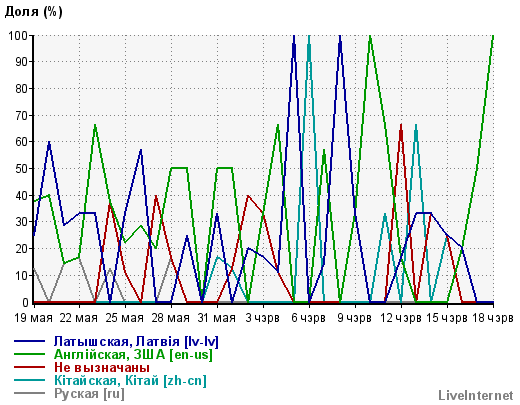Click the 25 мая date axis label
This screenshot has width=520, height=405.
click(x=125, y=318)
